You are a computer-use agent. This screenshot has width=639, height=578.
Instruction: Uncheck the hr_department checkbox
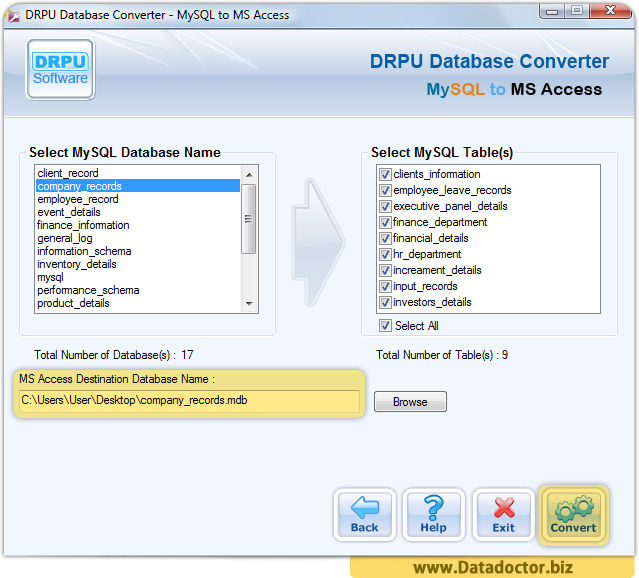[x=385, y=254]
